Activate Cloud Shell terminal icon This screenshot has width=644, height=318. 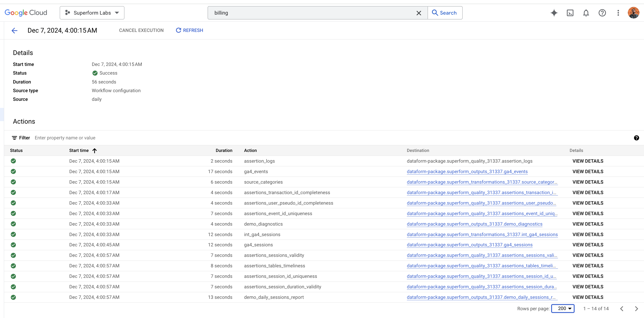coord(570,13)
